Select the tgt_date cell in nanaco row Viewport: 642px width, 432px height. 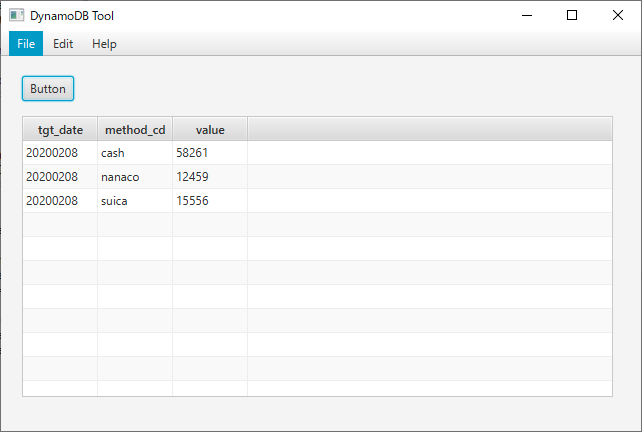click(60, 177)
